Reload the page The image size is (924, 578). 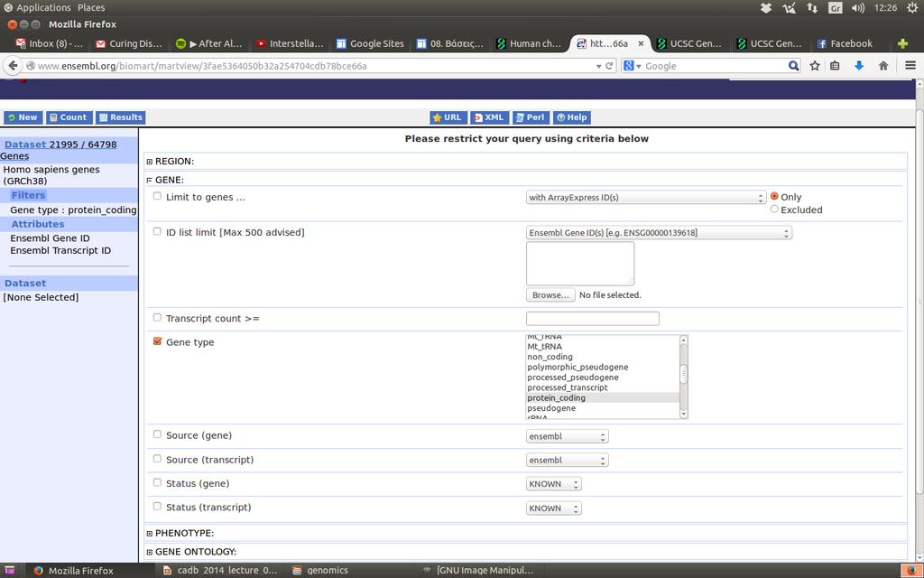pyautogui.click(x=609, y=66)
